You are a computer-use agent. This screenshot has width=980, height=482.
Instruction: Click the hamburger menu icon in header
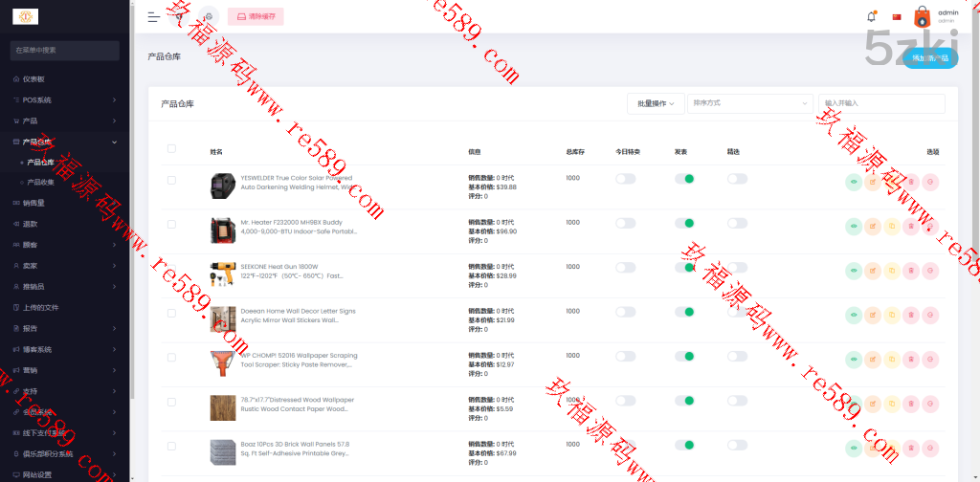[154, 16]
